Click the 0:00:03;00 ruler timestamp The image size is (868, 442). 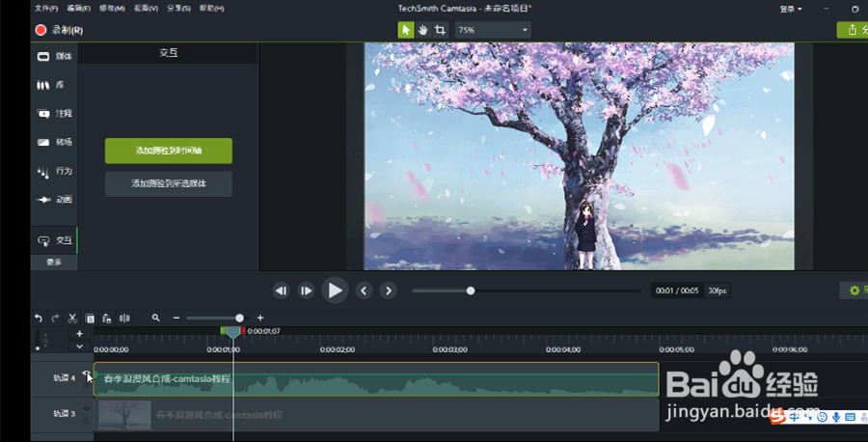click(x=450, y=349)
